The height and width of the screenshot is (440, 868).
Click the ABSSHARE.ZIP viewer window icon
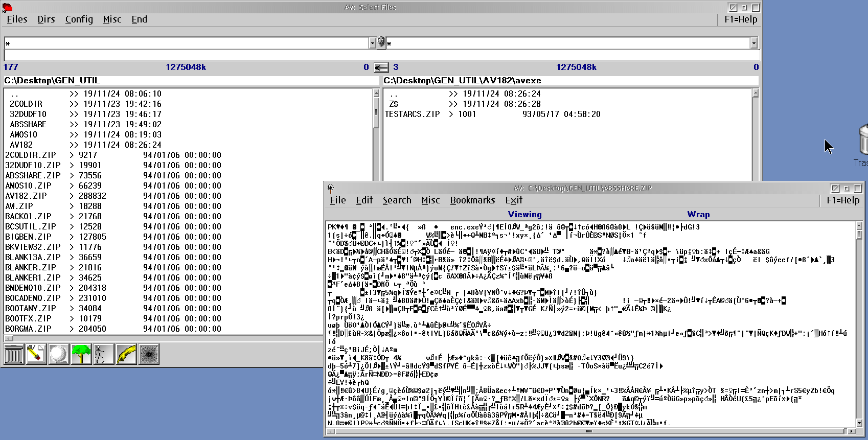click(x=331, y=188)
